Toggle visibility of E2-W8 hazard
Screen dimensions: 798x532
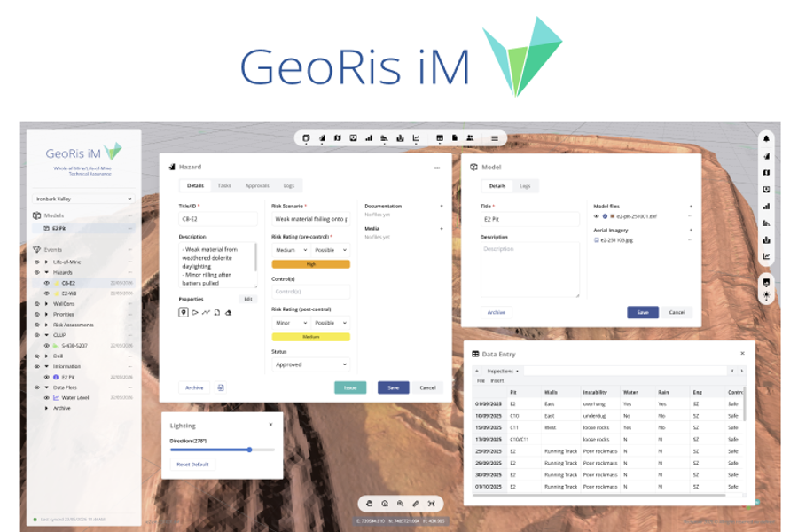tap(46, 293)
